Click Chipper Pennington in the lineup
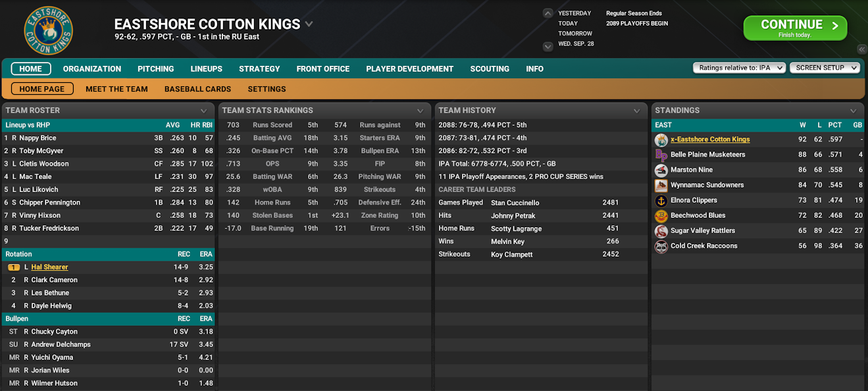868x391 pixels. coord(49,203)
